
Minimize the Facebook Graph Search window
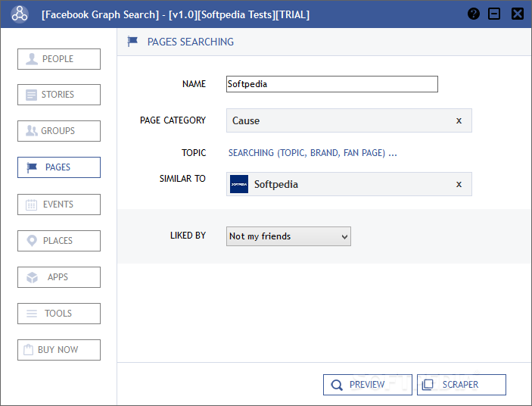[494, 14]
